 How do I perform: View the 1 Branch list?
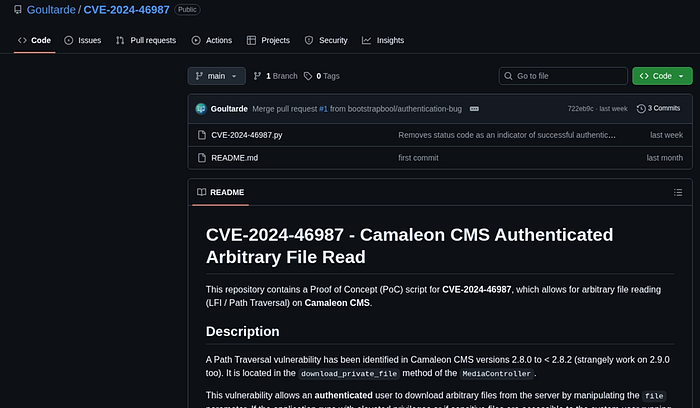275,76
